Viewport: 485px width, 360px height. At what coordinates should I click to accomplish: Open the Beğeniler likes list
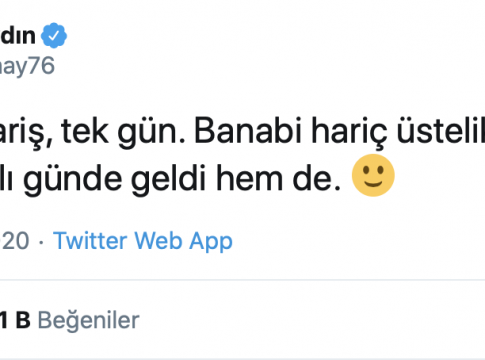(x=88, y=320)
